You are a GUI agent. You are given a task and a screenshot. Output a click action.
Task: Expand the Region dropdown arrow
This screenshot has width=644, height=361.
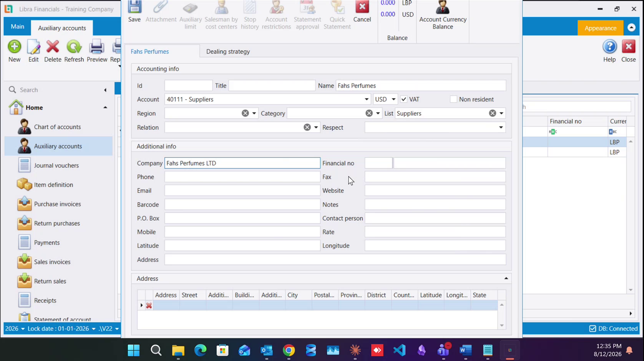click(254, 113)
